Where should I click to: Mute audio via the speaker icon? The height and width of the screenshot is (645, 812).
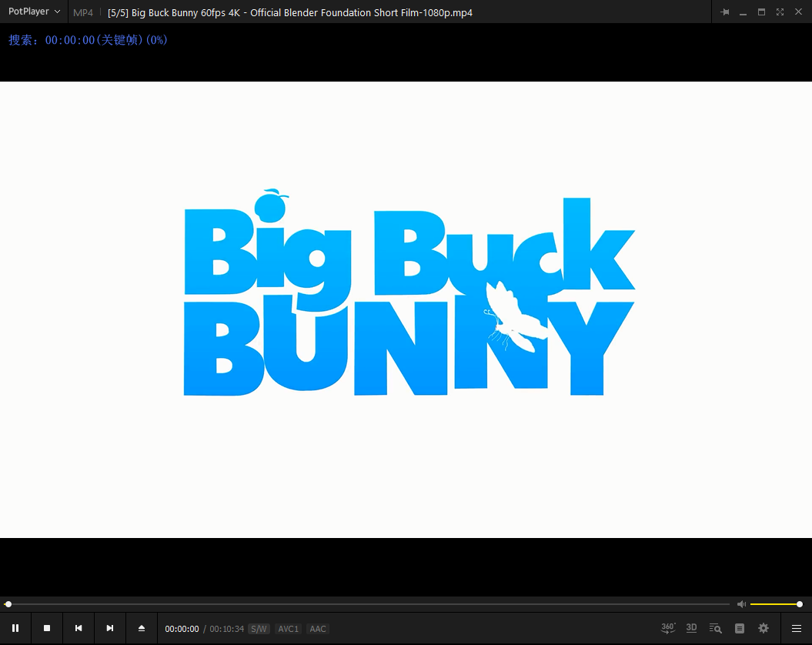coord(741,604)
